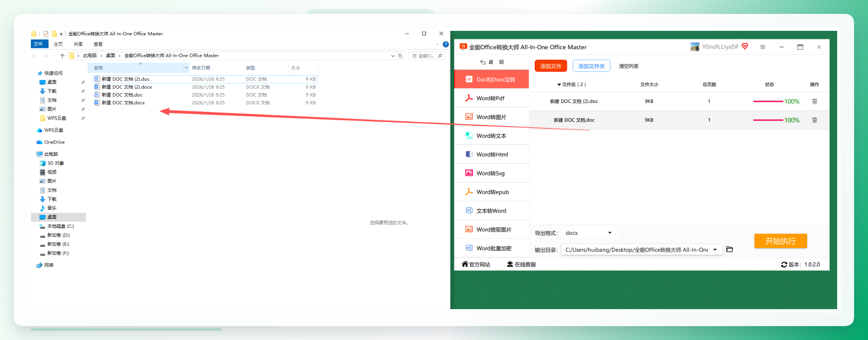Expand the File Explorer ribbon chevron

[438, 44]
